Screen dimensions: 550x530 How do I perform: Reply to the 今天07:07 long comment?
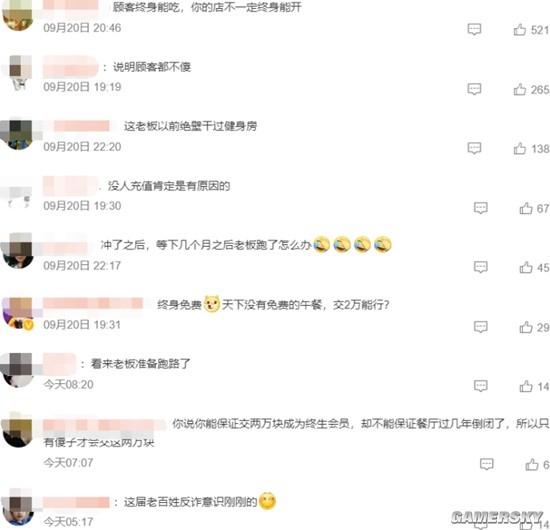point(487,464)
